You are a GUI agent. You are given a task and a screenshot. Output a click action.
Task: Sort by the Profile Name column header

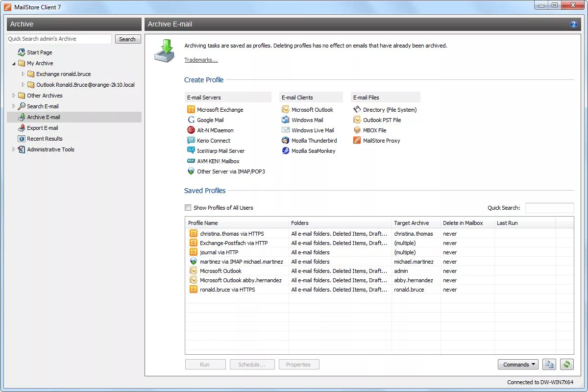click(x=237, y=223)
